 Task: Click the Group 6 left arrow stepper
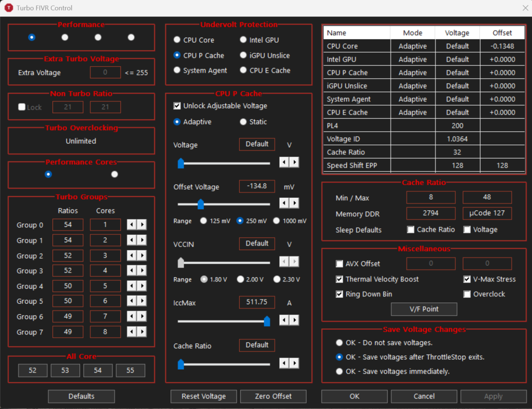pyautogui.click(x=131, y=316)
